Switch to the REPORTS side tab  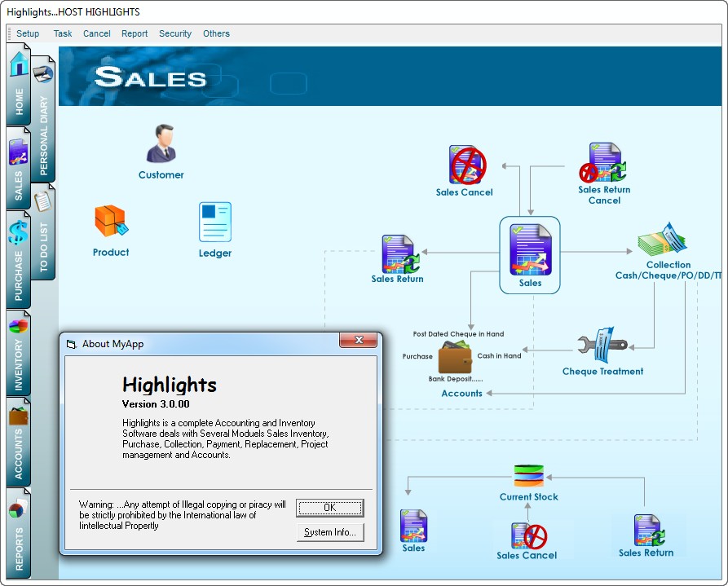click(19, 533)
